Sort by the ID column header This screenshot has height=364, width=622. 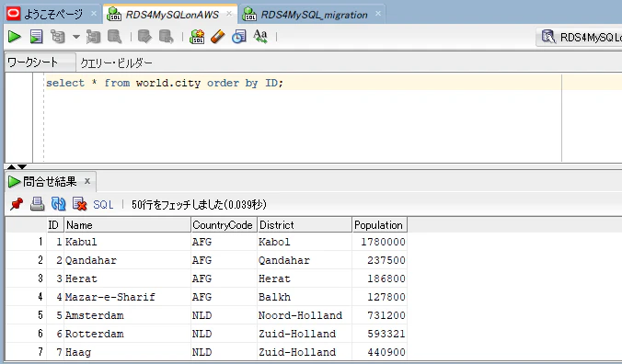[x=55, y=225]
